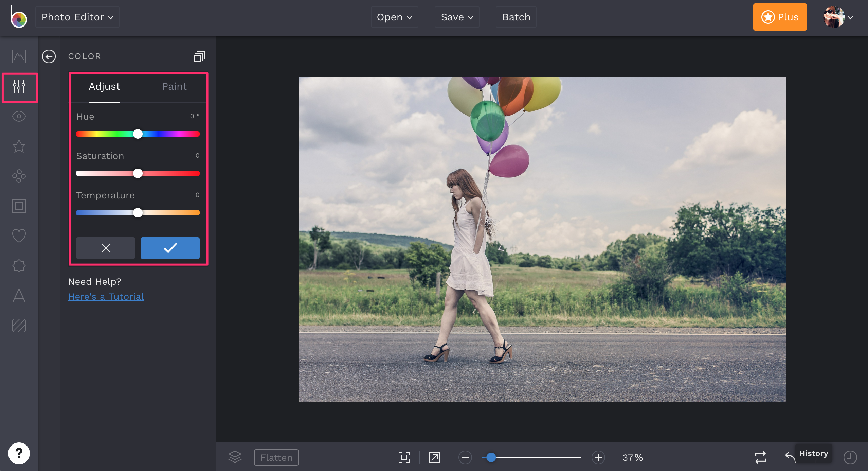
Task: Click the Batch button
Action: [516, 17]
